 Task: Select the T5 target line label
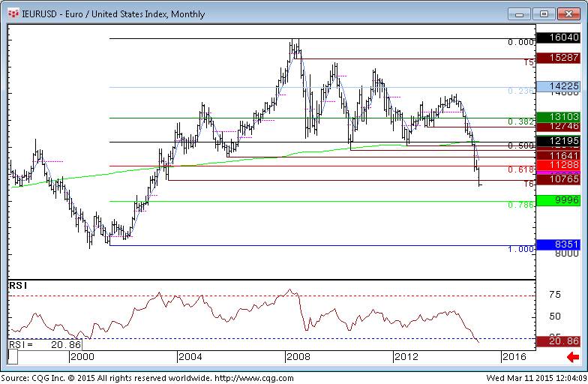point(528,63)
